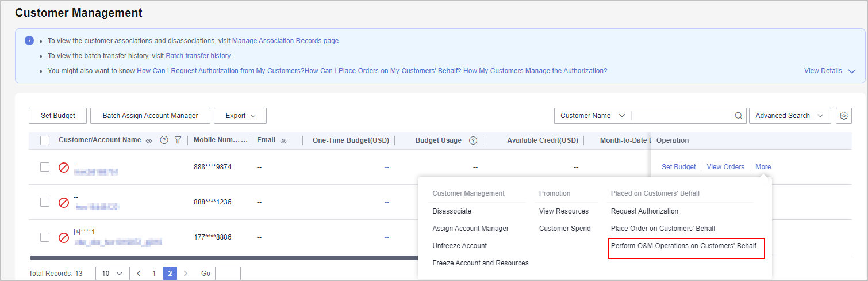
Task: Open the Manage Association Records page link
Action: click(285, 41)
